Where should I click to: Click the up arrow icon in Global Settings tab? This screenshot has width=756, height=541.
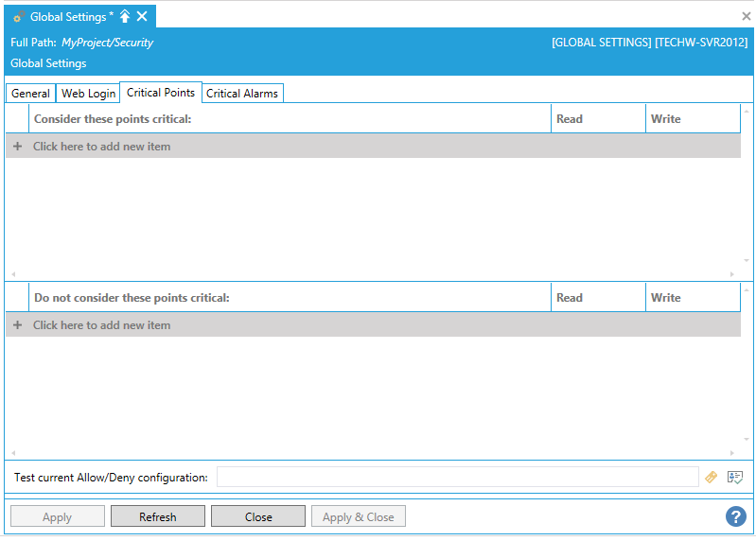125,17
